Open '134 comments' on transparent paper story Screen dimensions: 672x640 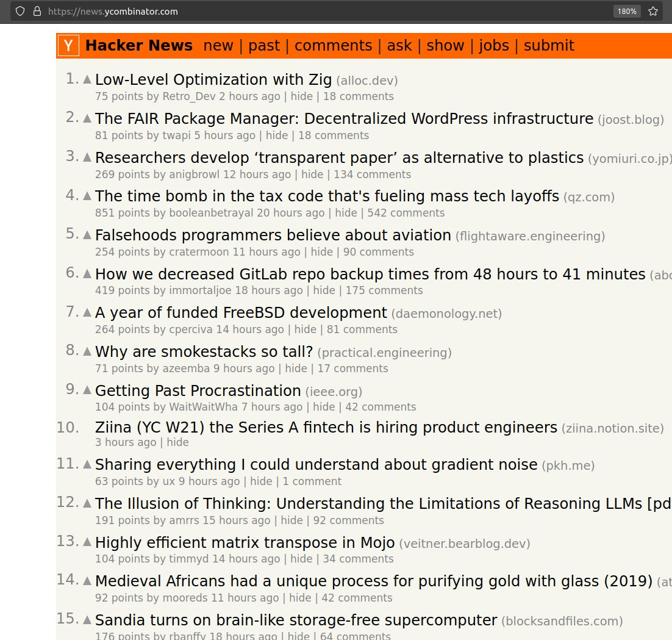pos(373,174)
